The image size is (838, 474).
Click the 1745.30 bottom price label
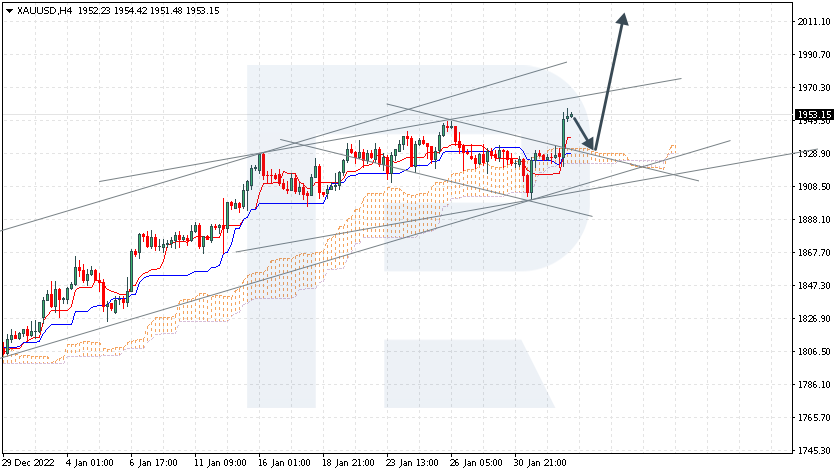tap(814, 450)
